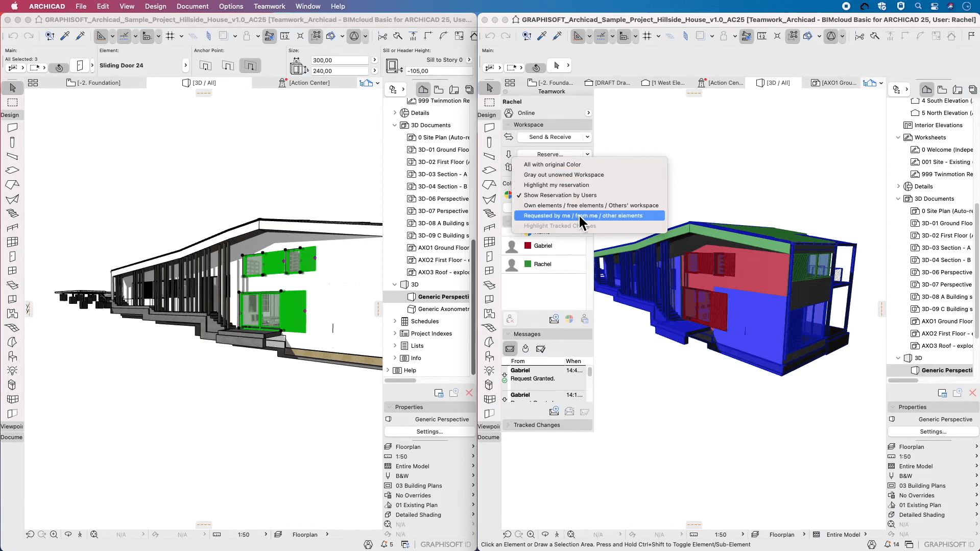980x551 pixels.
Task: Select the Slab tool in left window toolbox
Action: (x=12, y=171)
